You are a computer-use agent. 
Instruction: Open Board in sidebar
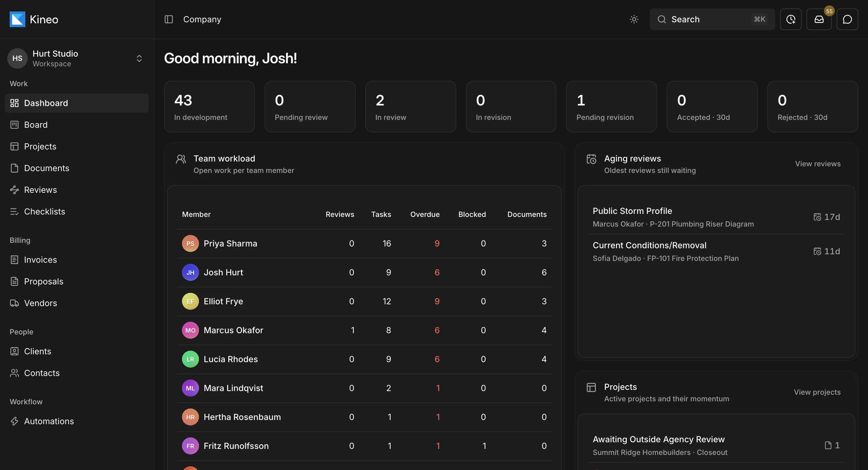coord(77,125)
